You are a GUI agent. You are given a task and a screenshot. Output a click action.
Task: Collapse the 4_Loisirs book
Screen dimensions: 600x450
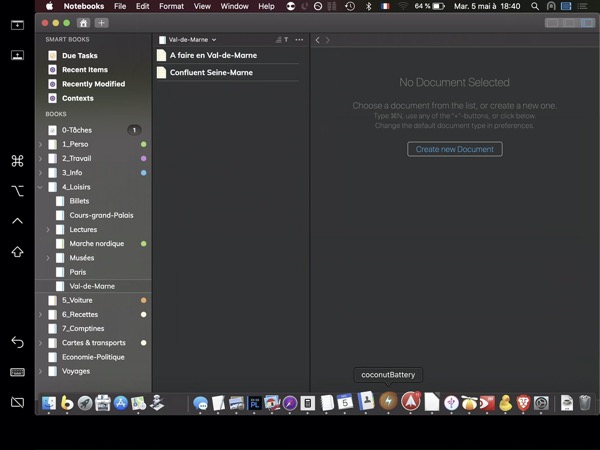(x=40, y=187)
